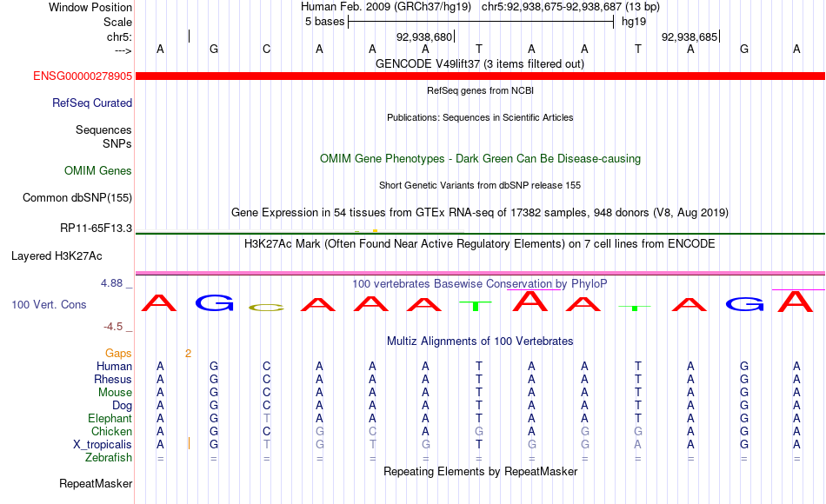Image resolution: width=826 pixels, height=504 pixels.
Task: Click the orange insertion bar in X_tropicalis row
Action: point(190,443)
